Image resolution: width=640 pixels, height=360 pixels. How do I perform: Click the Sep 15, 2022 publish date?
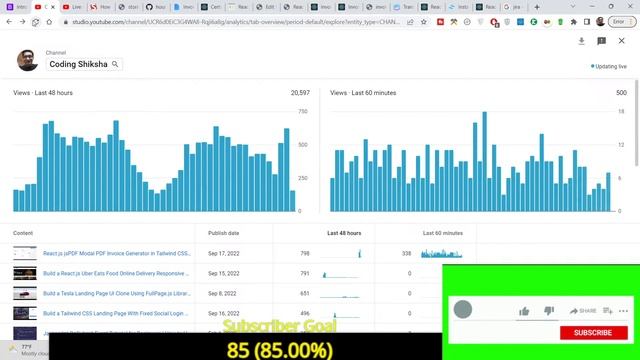[x=223, y=273]
